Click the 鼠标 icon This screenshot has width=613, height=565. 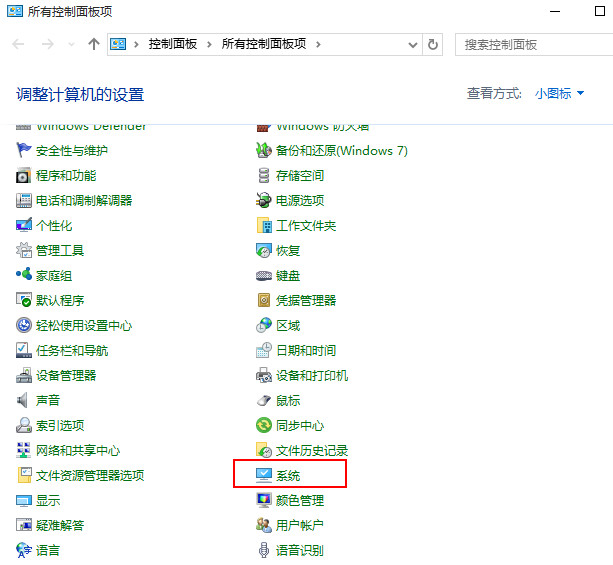pos(263,400)
